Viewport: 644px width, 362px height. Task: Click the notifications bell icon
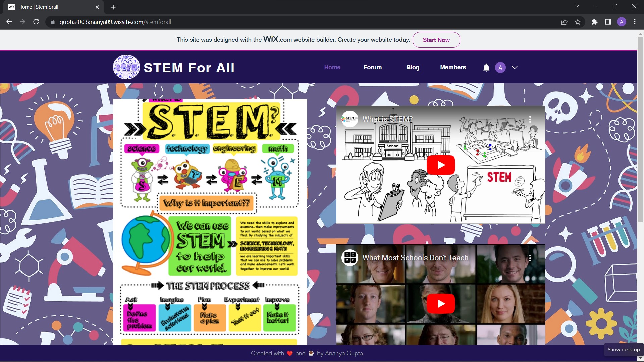[486, 68]
